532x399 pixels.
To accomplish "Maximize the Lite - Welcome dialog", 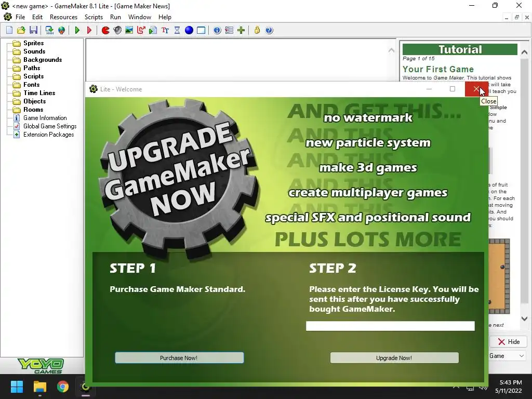I will point(453,89).
